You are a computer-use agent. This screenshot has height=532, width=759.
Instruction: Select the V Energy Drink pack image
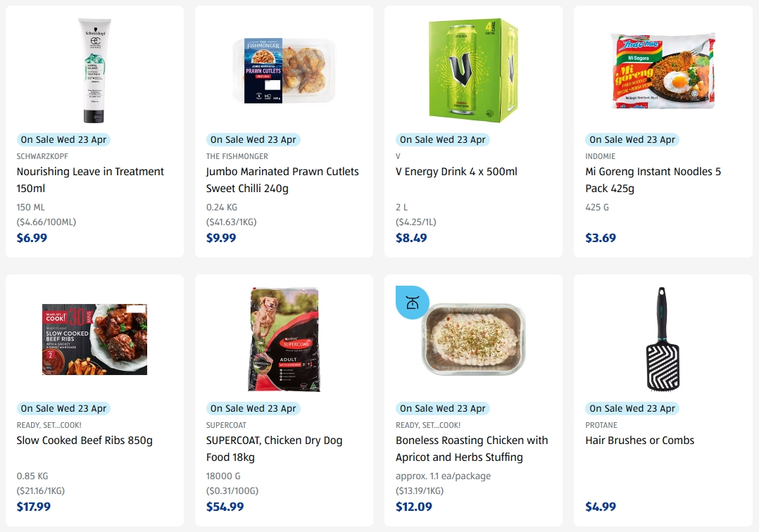click(x=473, y=70)
